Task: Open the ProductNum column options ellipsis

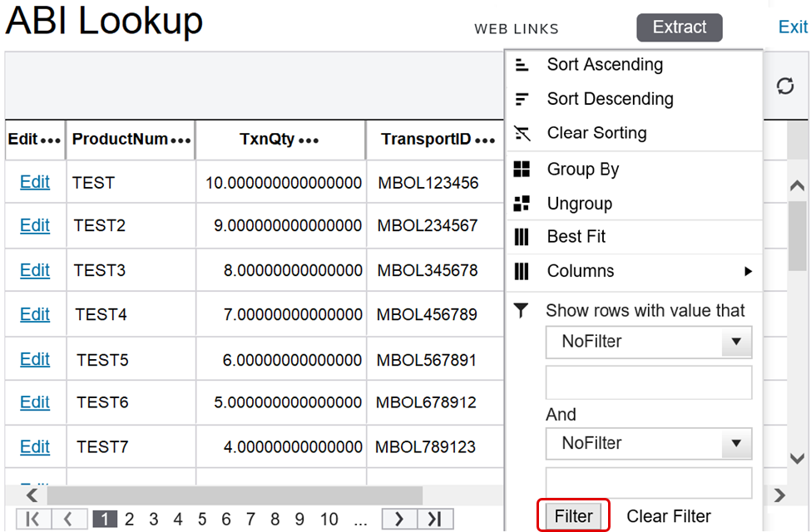Action: point(180,140)
